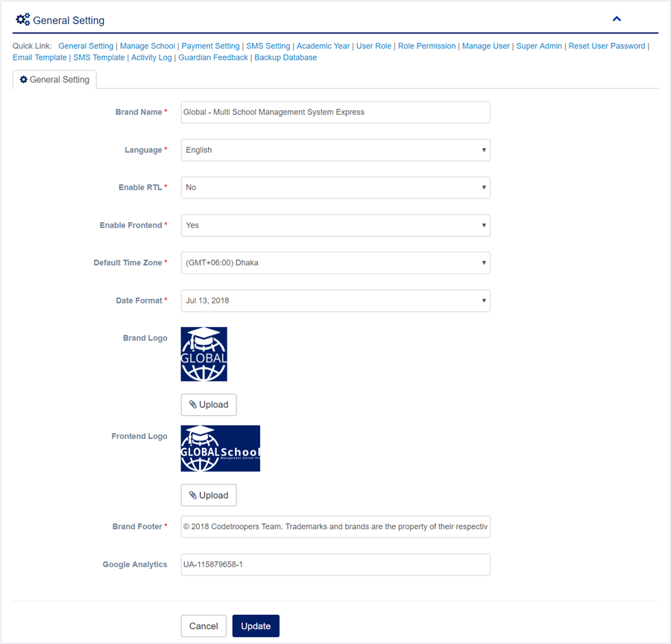Open General Setting quick link
Screen dimensions: 671x644
click(86, 45)
